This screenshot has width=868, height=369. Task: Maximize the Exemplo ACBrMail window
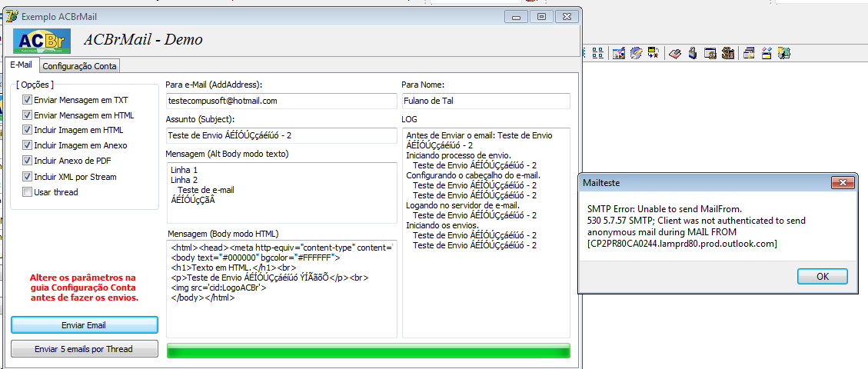[541, 17]
